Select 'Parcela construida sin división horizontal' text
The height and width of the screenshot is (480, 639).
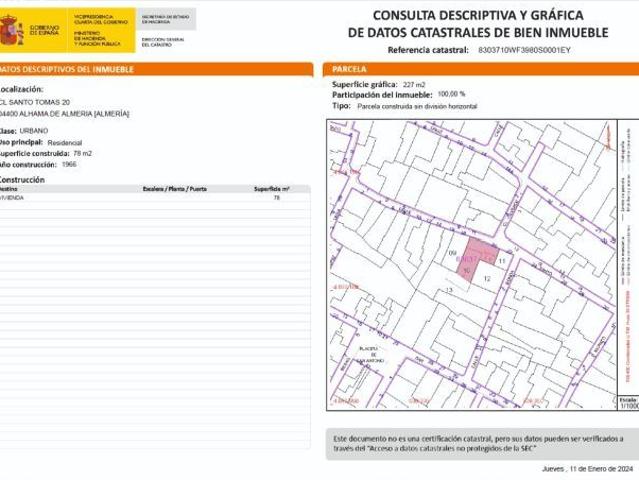pos(417,106)
